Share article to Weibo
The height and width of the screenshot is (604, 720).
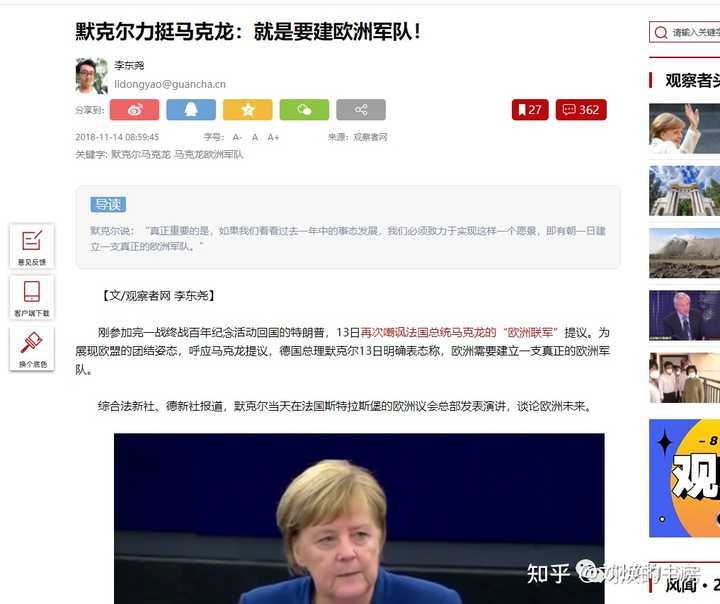point(134,110)
